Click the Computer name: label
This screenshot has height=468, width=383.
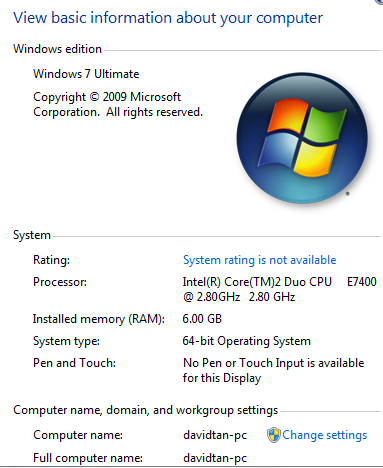(78, 435)
